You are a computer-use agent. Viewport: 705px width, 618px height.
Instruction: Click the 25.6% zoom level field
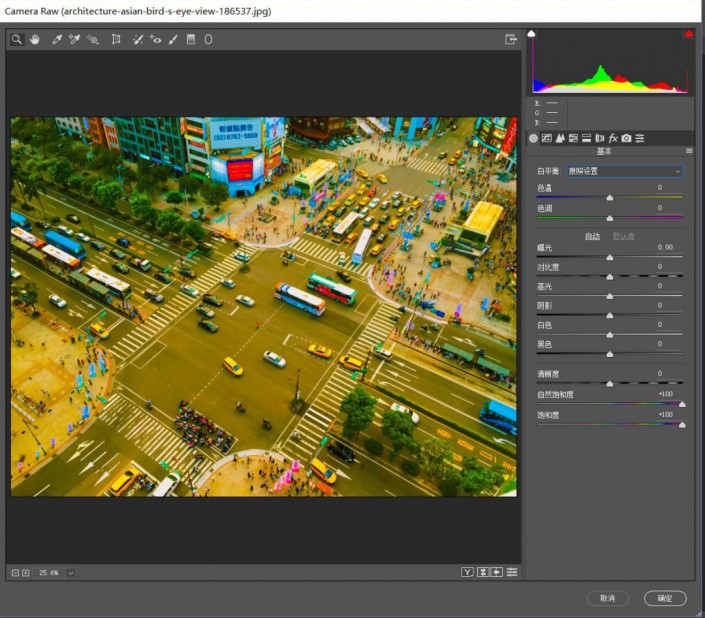pyautogui.click(x=49, y=573)
